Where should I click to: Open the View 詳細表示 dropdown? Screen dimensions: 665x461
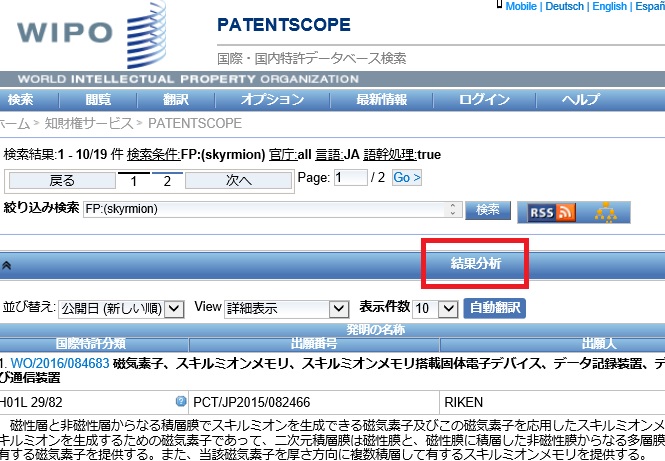point(286,308)
